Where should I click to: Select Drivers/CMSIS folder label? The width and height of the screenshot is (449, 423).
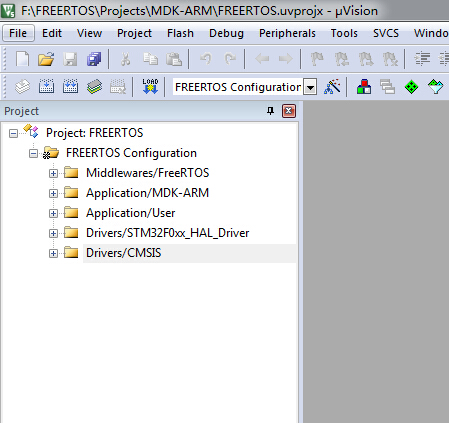(x=124, y=253)
